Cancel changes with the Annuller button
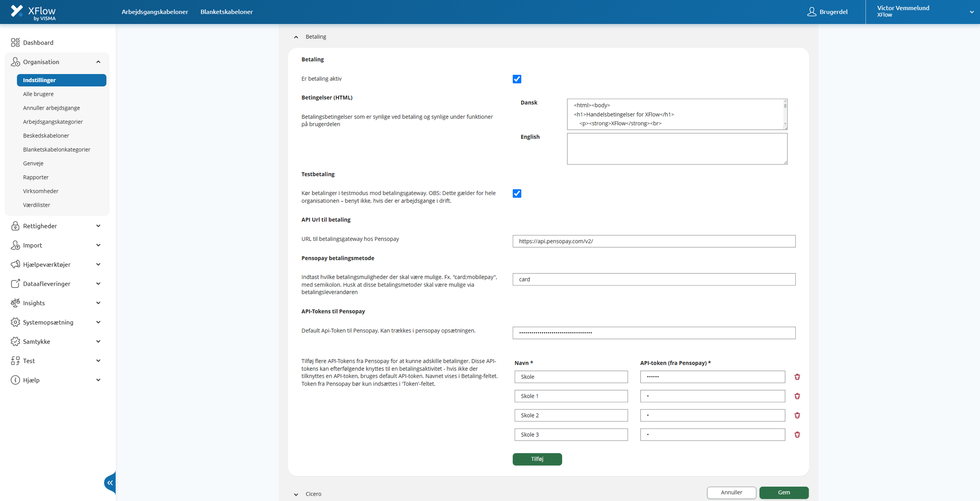Viewport: 980px width, 501px height. point(731,492)
